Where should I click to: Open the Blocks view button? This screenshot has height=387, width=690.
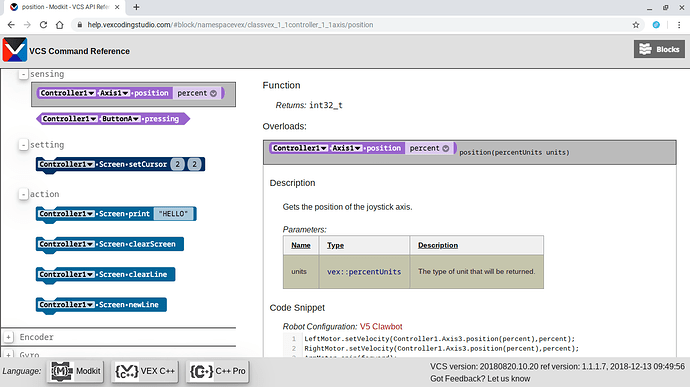(x=659, y=49)
